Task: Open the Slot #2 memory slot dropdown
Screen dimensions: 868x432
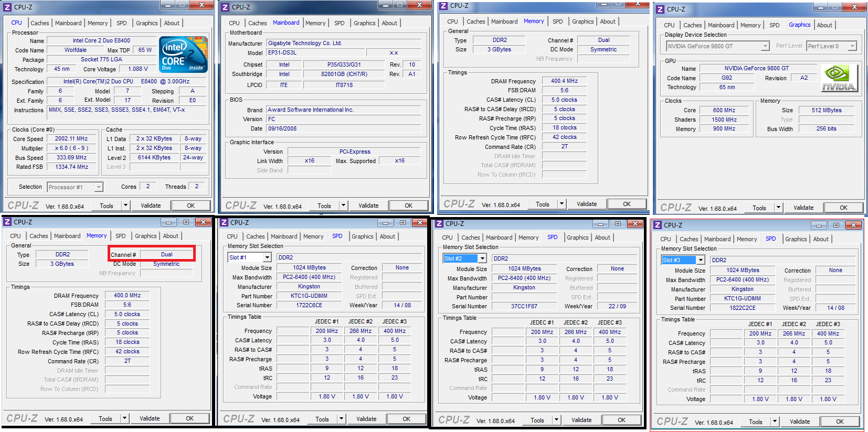Action: point(482,258)
